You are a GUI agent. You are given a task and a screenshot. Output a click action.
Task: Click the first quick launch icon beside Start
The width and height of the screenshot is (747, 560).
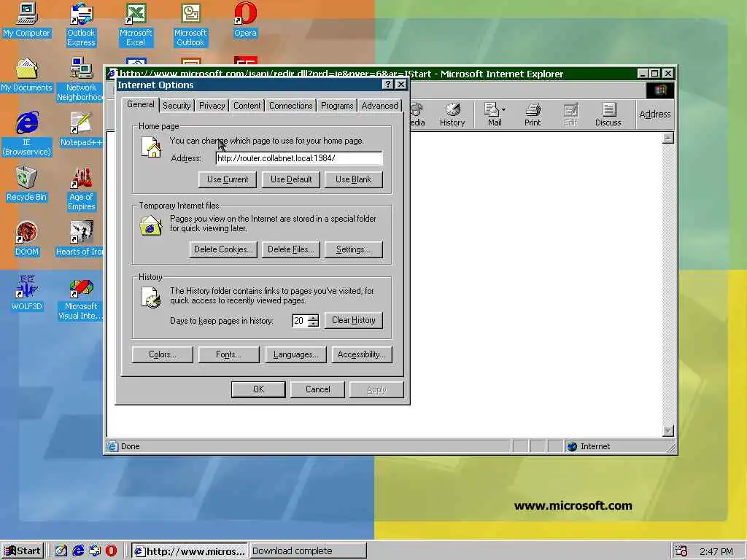pyautogui.click(x=61, y=551)
